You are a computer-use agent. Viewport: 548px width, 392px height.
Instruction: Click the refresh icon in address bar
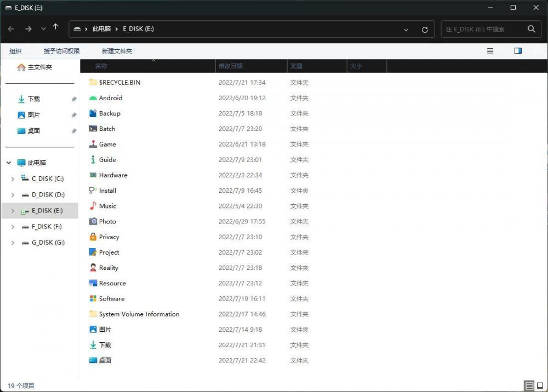[x=425, y=30]
